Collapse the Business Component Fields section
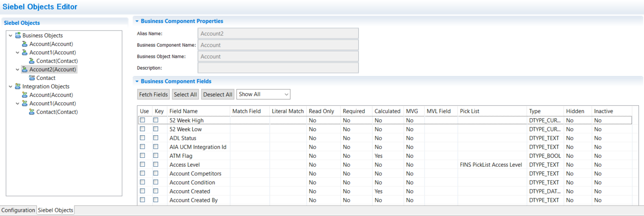 pos(137,81)
